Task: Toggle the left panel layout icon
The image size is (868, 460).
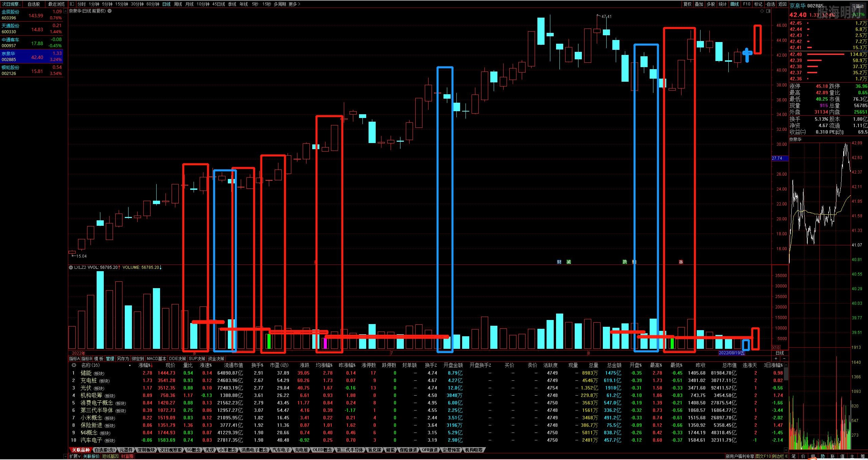Action: [x=72, y=4]
